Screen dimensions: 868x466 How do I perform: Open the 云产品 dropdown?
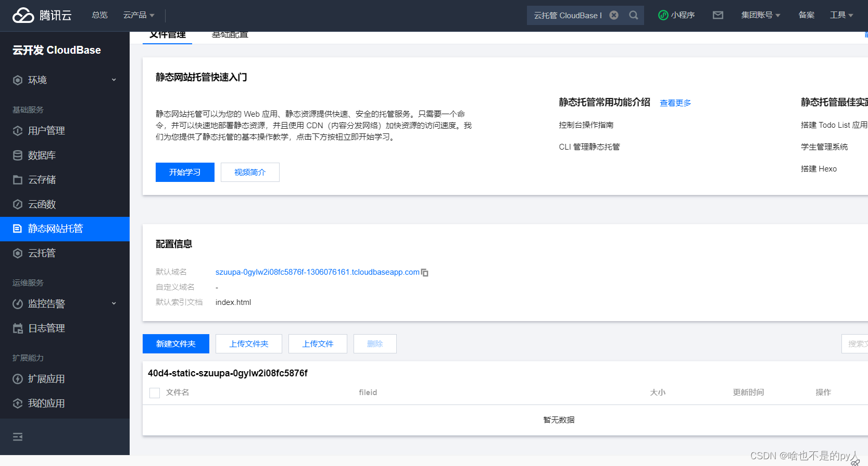pyautogui.click(x=139, y=15)
